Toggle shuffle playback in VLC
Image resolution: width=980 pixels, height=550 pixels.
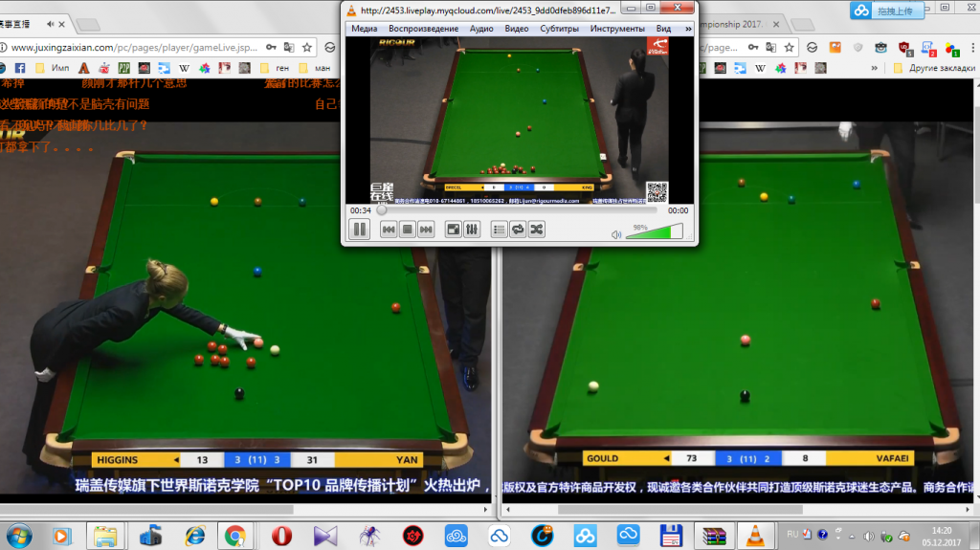[x=537, y=230]
